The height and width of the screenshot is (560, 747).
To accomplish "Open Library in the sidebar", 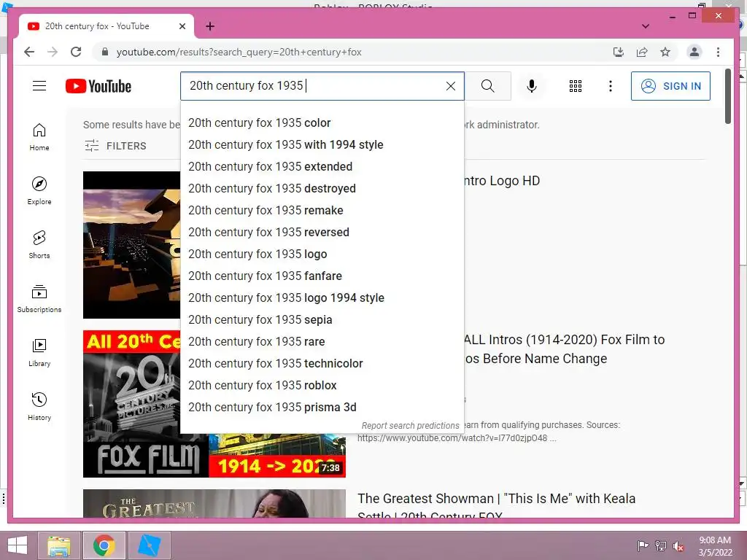I will 39,352.
